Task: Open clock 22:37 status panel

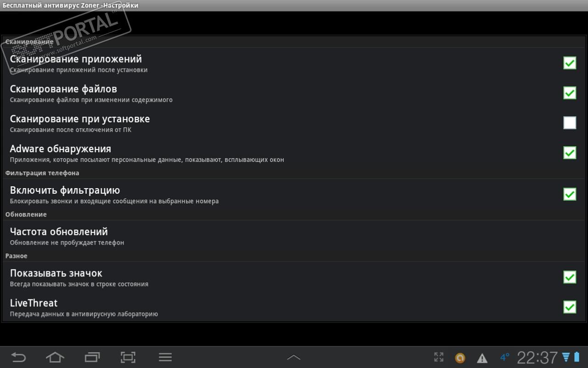Action: tap(537, 357)
